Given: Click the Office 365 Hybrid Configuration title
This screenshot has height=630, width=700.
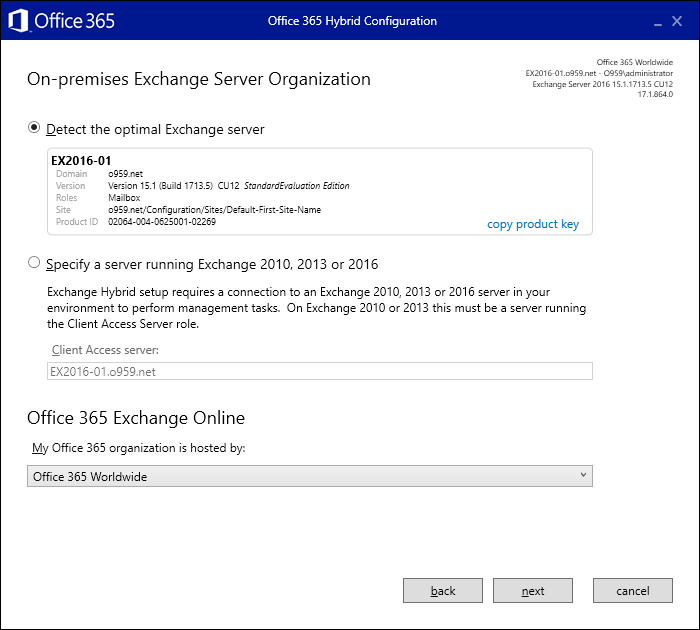Looking at the screenshot, I should (x=352, y=21).
